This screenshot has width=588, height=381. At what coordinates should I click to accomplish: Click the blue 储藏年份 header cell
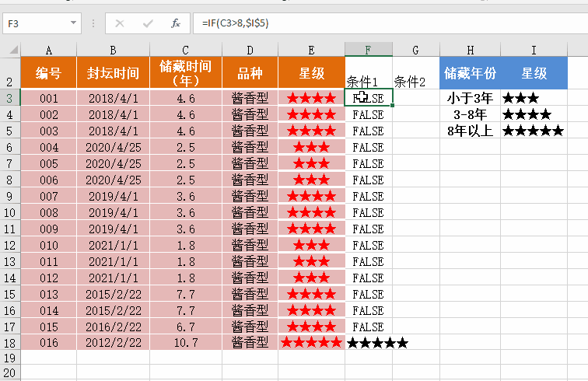click(x=470, y=73)
